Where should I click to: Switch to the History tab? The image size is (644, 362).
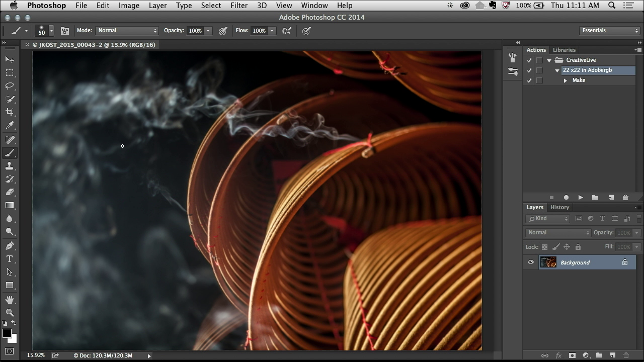[559, 207]
